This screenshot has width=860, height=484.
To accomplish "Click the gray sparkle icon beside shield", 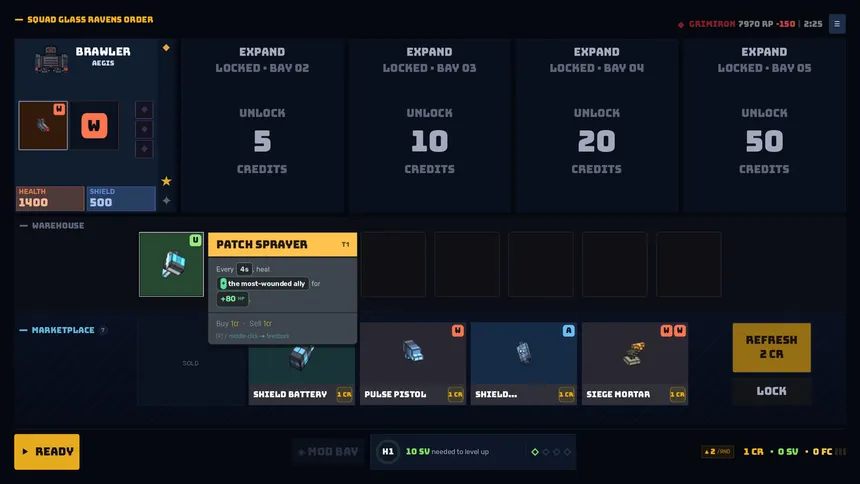I will (166, 201).
